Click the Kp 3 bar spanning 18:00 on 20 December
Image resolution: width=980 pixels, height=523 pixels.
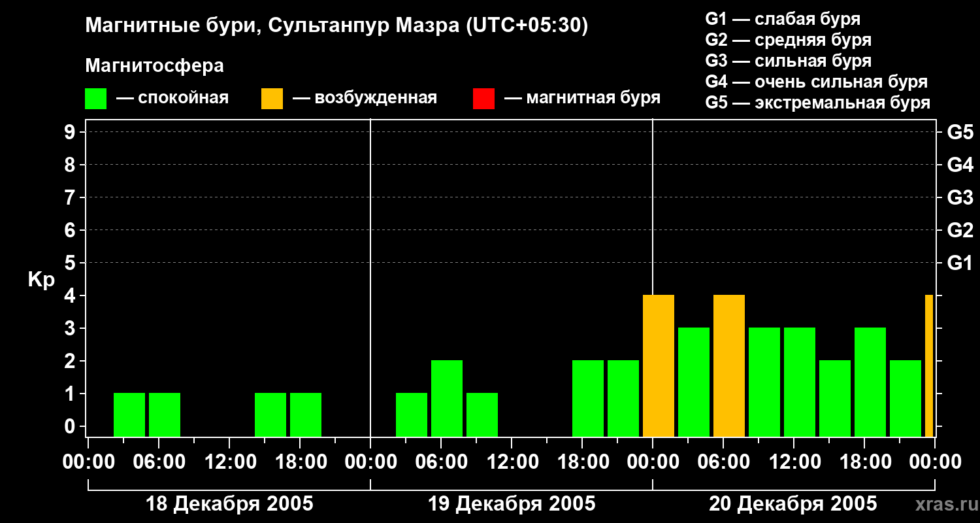(870, 382)
